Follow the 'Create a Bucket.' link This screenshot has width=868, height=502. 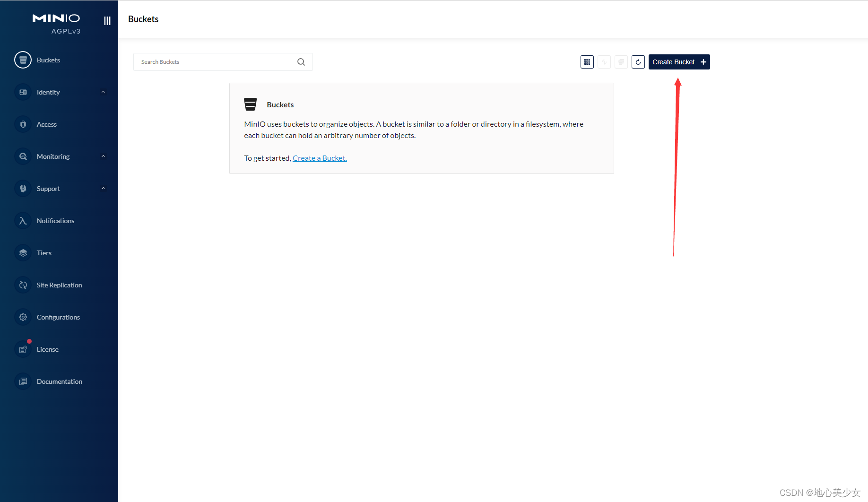pyautogui.click(x=320, y=158)
